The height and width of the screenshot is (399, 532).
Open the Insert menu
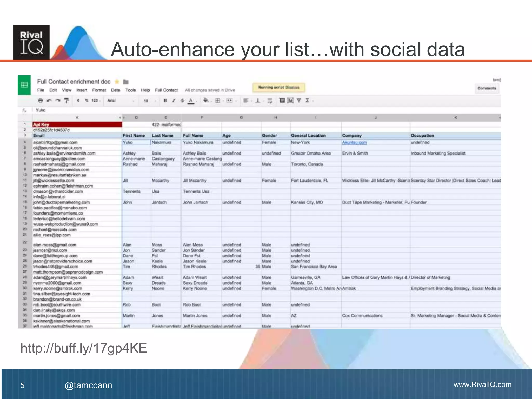82,90
